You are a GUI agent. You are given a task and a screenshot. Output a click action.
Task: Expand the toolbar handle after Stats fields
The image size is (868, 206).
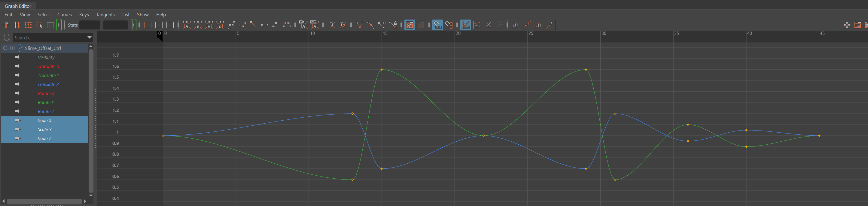click(x=133, y=25)
